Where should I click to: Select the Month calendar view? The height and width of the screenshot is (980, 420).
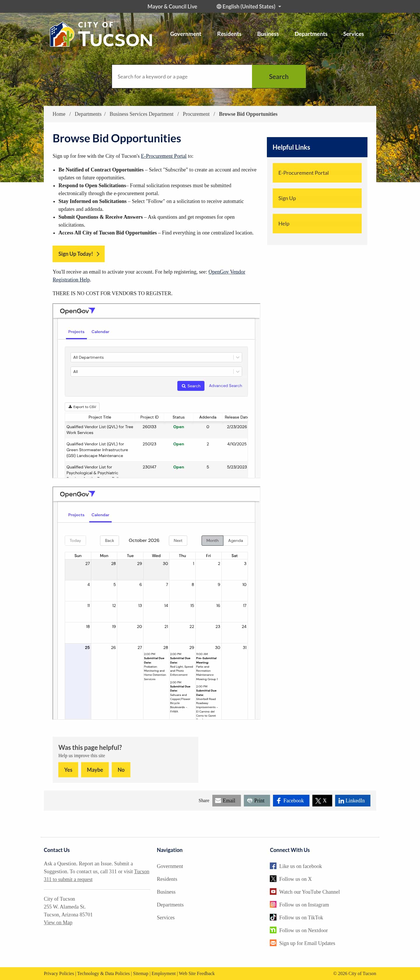tap(212, 540)
